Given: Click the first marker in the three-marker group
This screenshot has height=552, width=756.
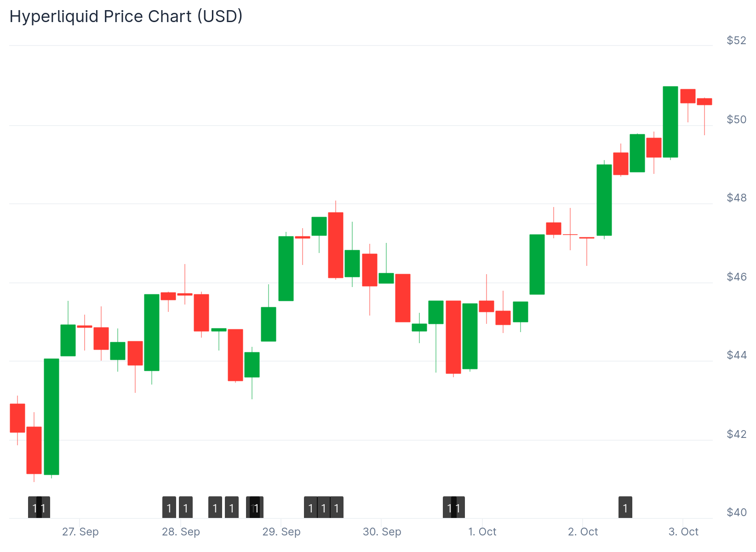Looking at the screenshot, I should 310,507.
